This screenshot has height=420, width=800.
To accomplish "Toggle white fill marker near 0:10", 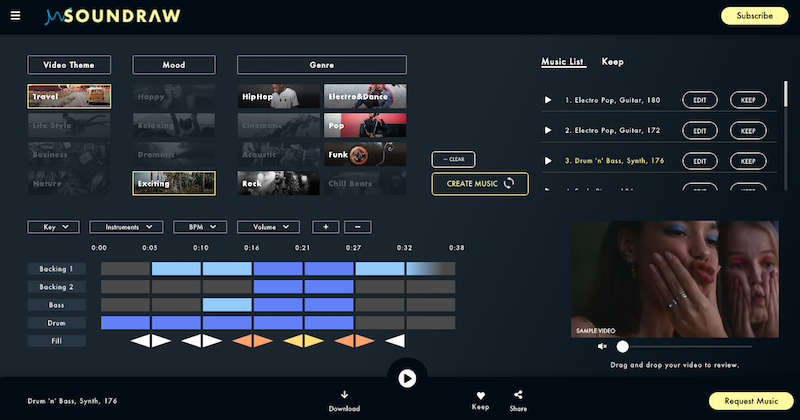I will pos(202,341).
